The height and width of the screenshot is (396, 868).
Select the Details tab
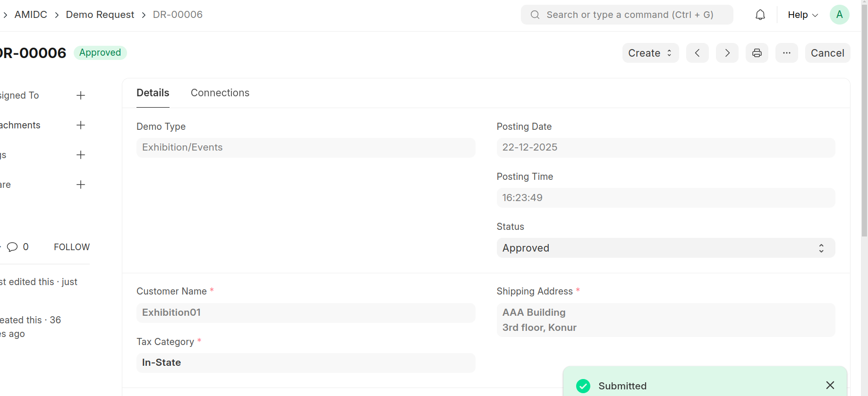coord(153,93)
